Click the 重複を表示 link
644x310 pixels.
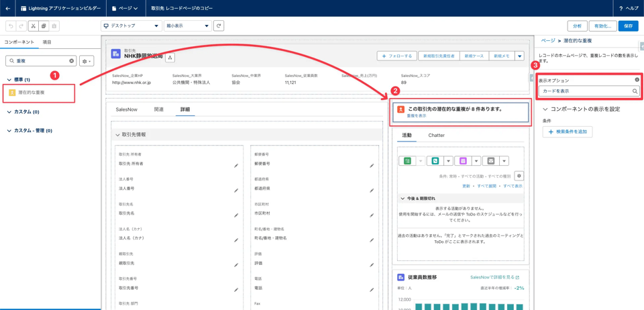point(417,116)
